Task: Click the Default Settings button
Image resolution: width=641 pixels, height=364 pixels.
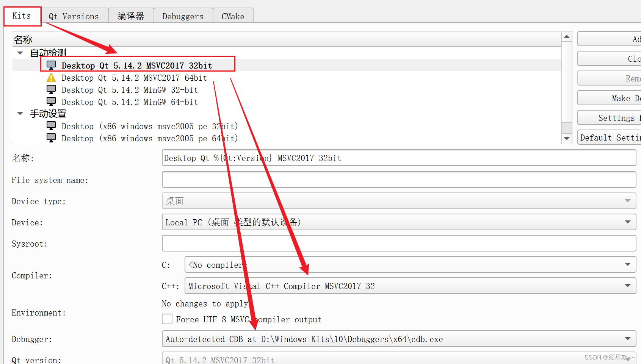Action: [610, 138]
